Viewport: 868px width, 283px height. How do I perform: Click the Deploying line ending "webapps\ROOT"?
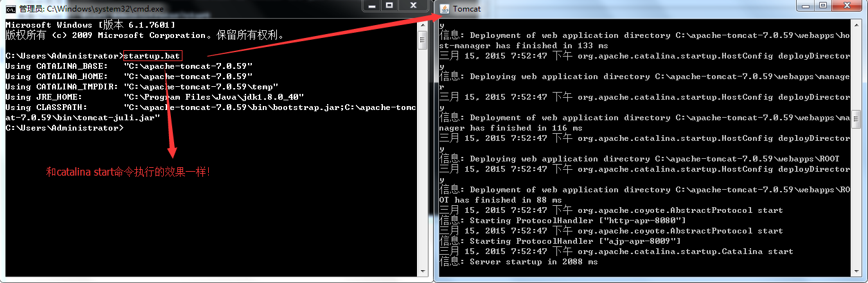tap(639, 159)
